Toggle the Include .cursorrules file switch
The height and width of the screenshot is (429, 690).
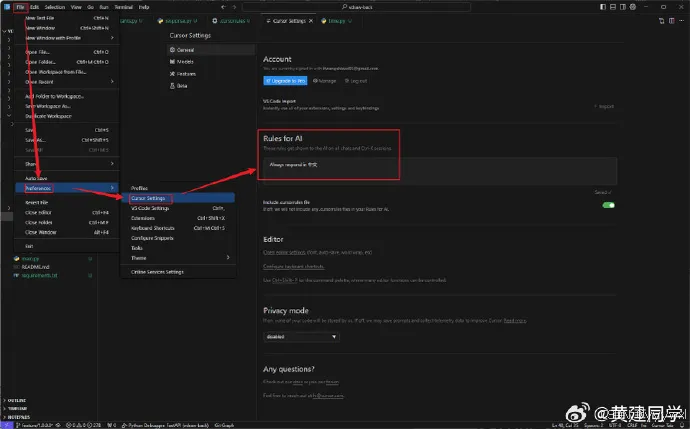tap(608, 205)
